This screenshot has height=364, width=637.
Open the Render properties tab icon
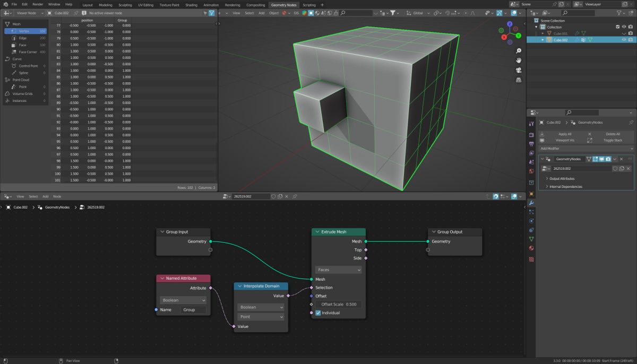point(531,134)
